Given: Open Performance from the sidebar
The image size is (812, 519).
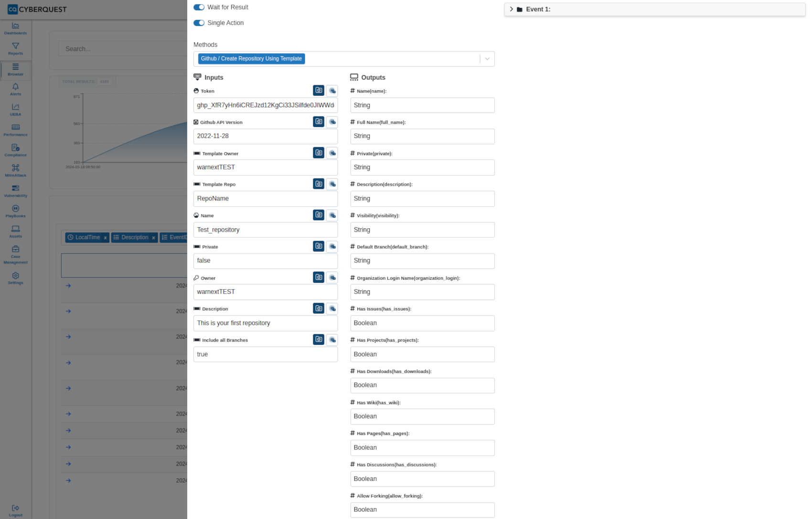Looking at the screenshot, I should click(x=15, y=130).
